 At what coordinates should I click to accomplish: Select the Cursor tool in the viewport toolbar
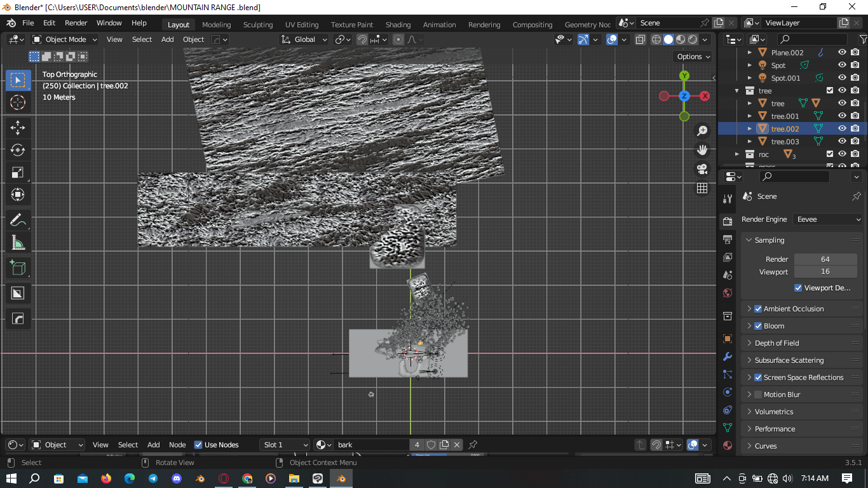click(18, 102)
